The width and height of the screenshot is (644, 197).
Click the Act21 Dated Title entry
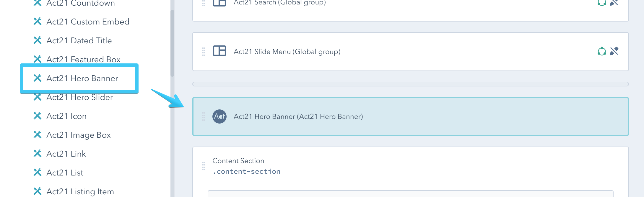[x=79, y=40]
